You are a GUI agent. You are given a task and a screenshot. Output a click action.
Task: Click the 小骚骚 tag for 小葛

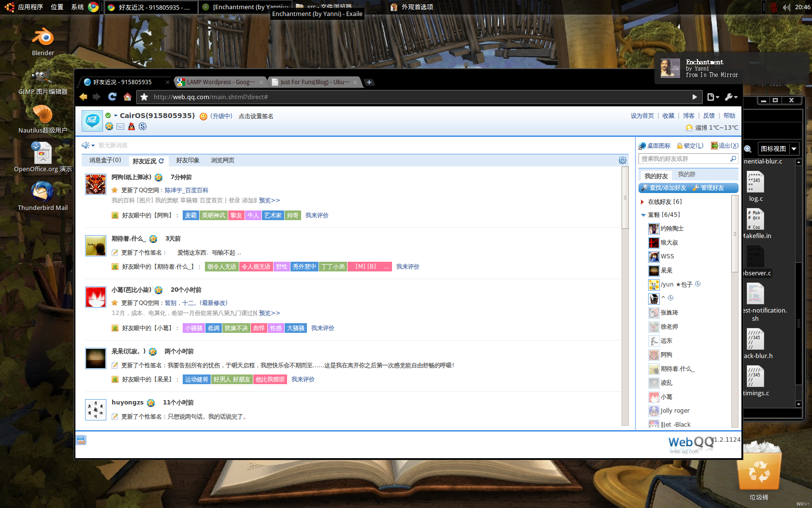coord(193,328)
